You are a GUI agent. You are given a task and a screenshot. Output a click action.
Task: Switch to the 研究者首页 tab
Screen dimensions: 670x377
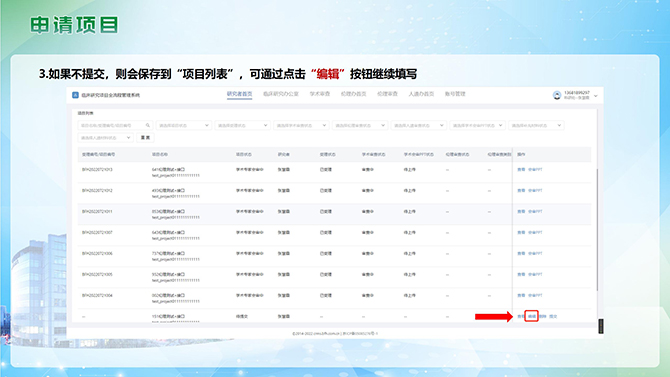tap(239, 94)
